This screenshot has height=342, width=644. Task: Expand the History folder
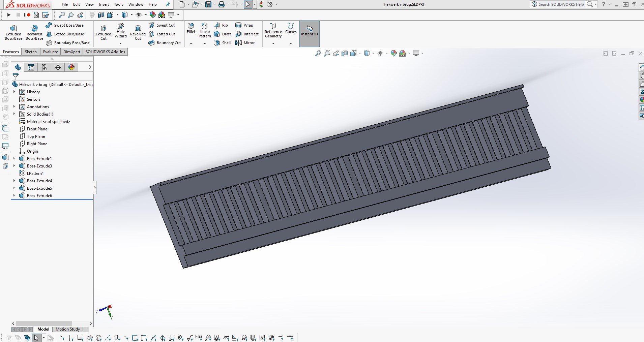pos(14,92)
